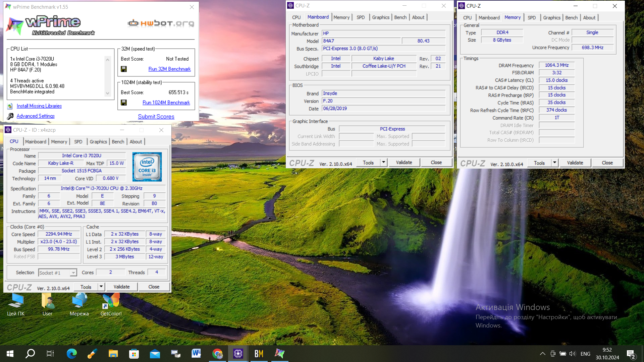Open File Explorer from the taskbar

113,354
